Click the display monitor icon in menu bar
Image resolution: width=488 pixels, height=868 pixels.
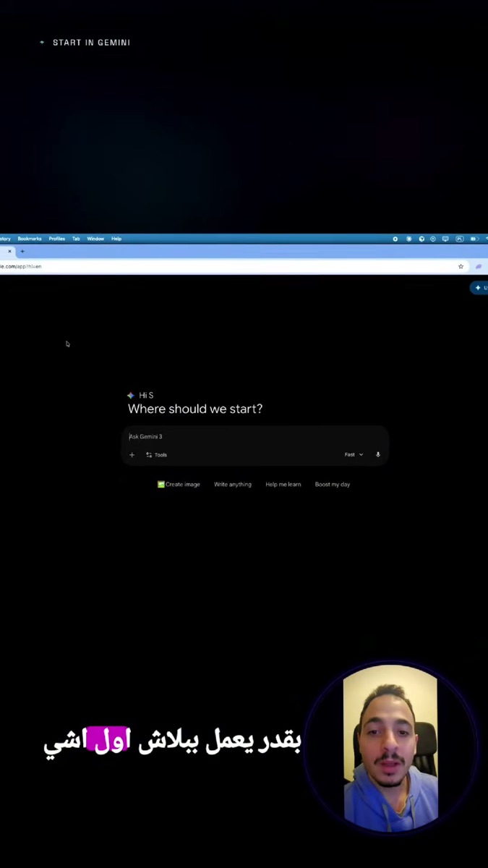coord(445,239)
